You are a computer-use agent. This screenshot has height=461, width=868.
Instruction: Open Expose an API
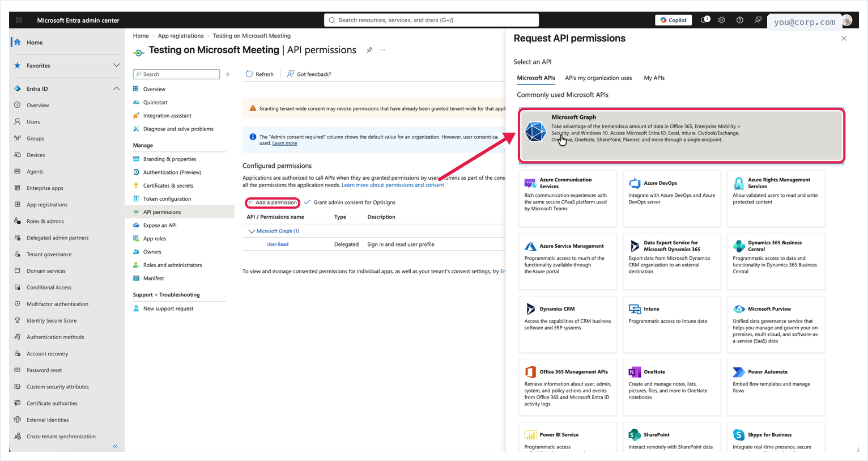click(x=160, y=225)
